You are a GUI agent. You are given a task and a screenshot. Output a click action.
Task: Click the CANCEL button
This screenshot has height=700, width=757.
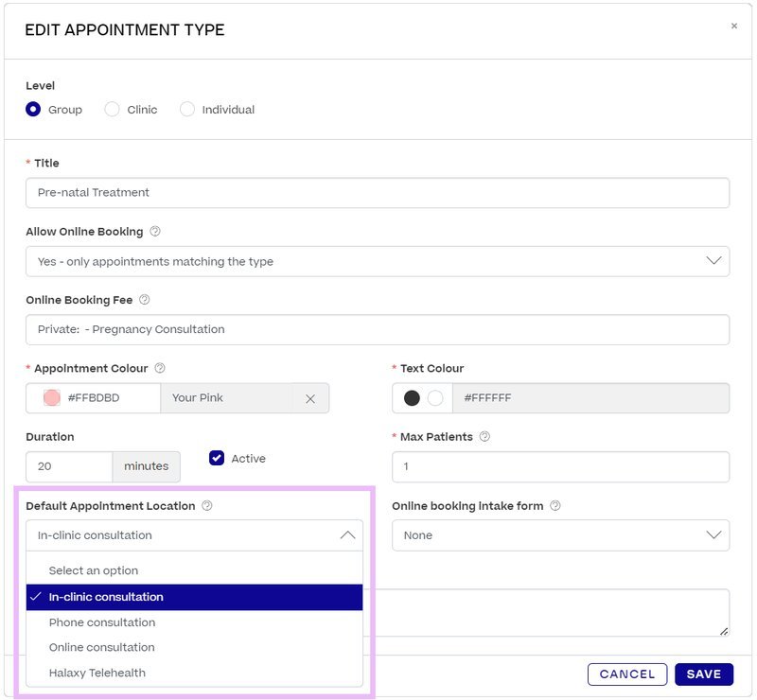pos(627,674)
